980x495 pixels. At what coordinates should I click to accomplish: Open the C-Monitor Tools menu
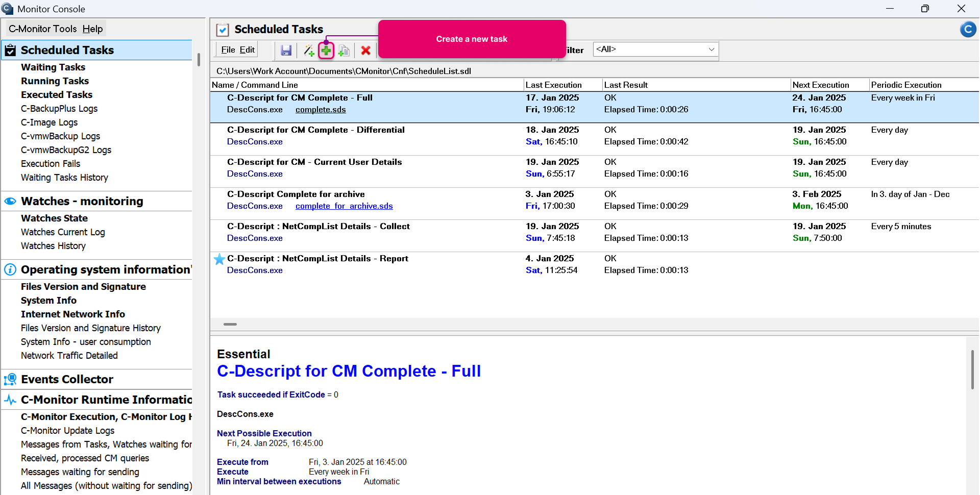pos(42,29)
